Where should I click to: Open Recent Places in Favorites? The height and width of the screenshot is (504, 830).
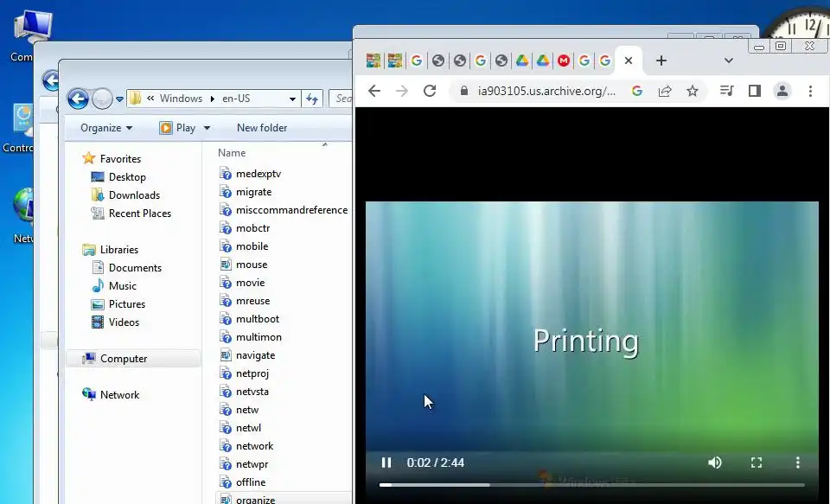tap(140, 214)
